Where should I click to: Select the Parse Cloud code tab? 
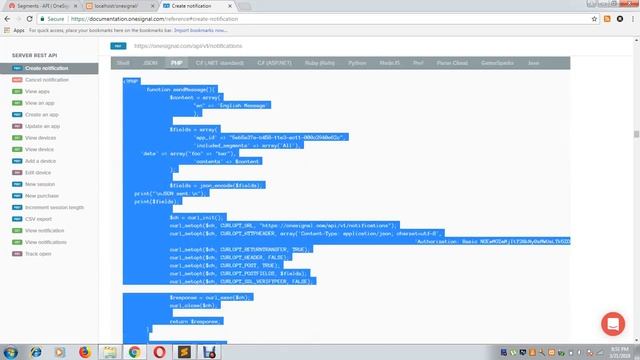[x=452, y=63]
